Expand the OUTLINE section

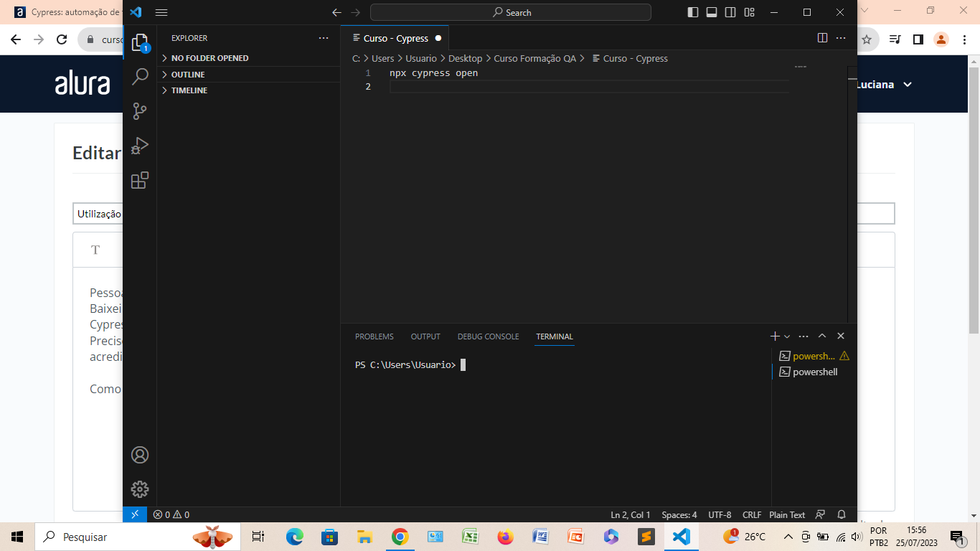pos(248,75)
